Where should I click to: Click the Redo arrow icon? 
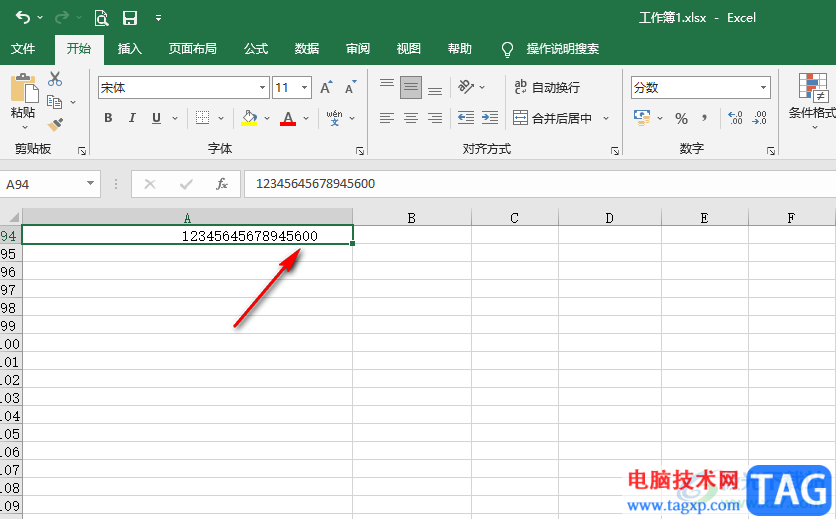coord(62,18)
